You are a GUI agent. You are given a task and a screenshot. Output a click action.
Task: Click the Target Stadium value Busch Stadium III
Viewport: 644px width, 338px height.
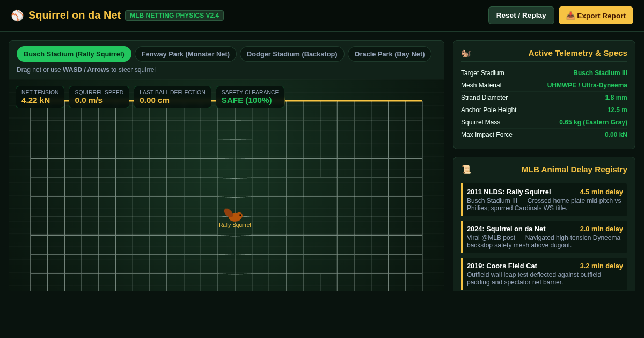[600, 73]
